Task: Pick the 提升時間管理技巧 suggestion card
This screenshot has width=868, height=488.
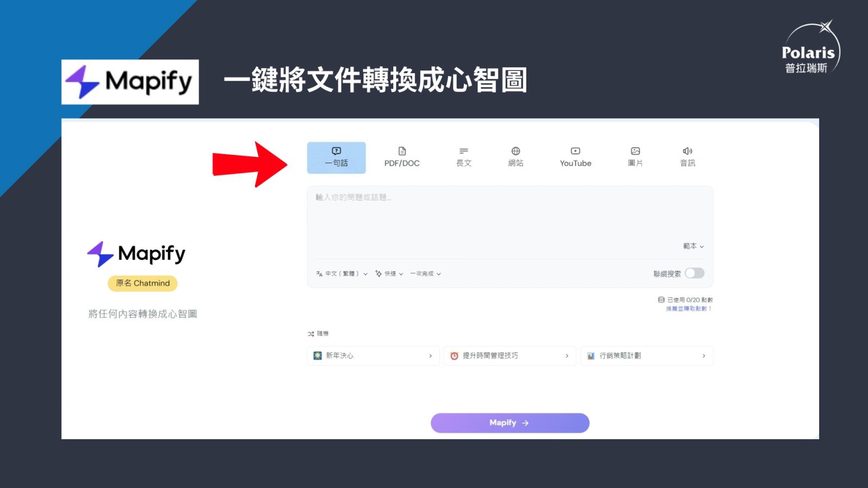Action: pyautogui.click(x=510, y=356)
